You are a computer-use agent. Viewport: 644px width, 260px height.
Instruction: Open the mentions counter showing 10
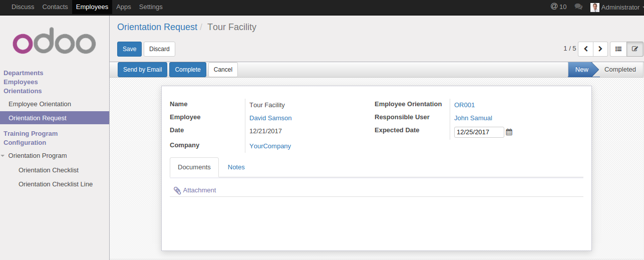point(558,7)
